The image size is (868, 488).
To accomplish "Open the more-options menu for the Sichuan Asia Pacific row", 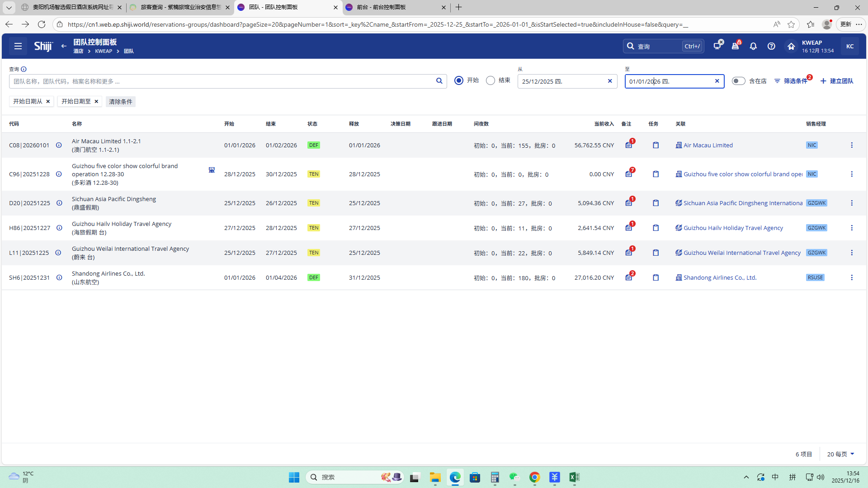I will point(852,203).
